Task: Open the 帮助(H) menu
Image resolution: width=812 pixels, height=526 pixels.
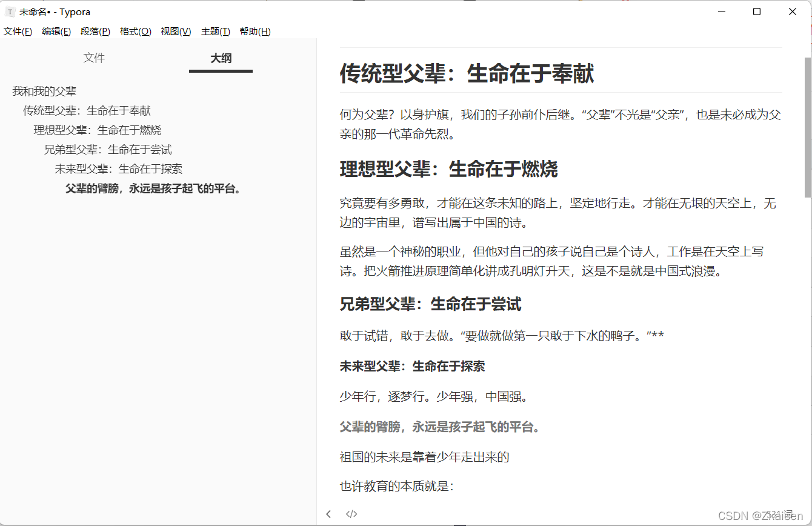Action: [255, 31]
